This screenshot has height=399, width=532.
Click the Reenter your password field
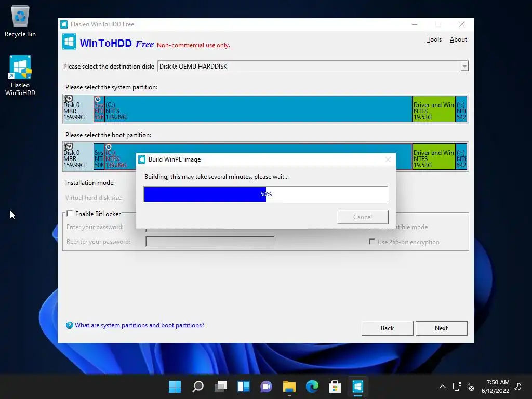coord(210,242)
